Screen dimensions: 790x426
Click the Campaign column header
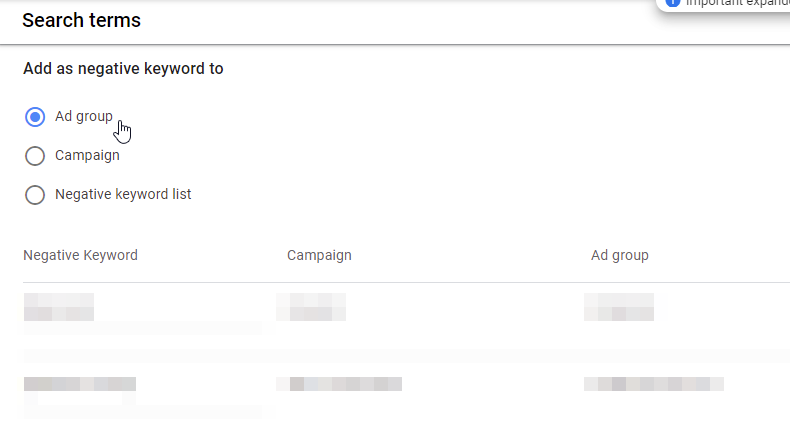pyautogui.click(x=319, y=255)
